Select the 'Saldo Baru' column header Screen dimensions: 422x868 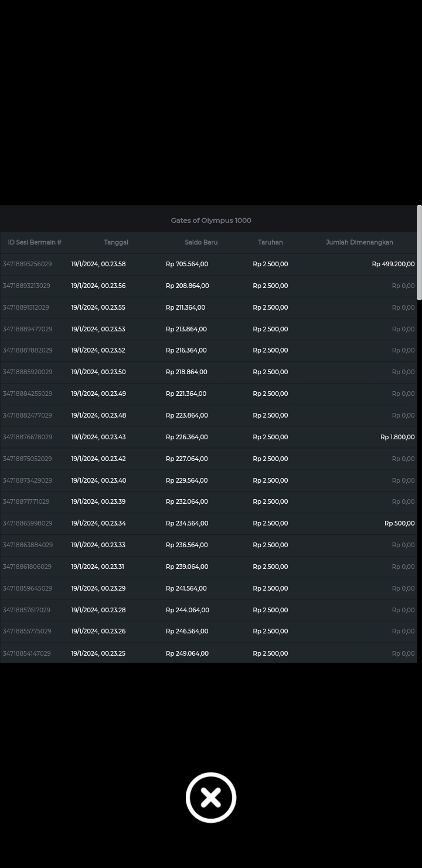point(201,242)
